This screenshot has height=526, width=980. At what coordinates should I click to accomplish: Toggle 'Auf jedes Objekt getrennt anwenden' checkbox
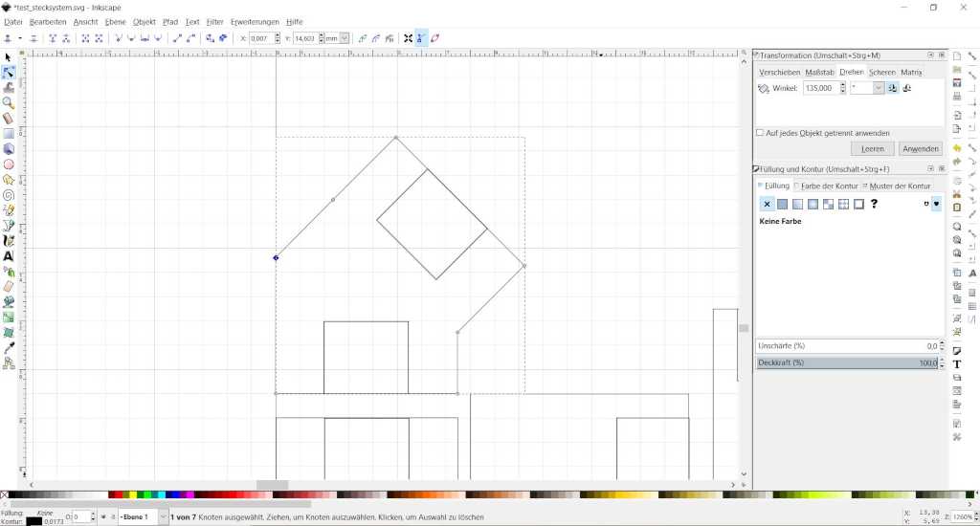point(760,132)
